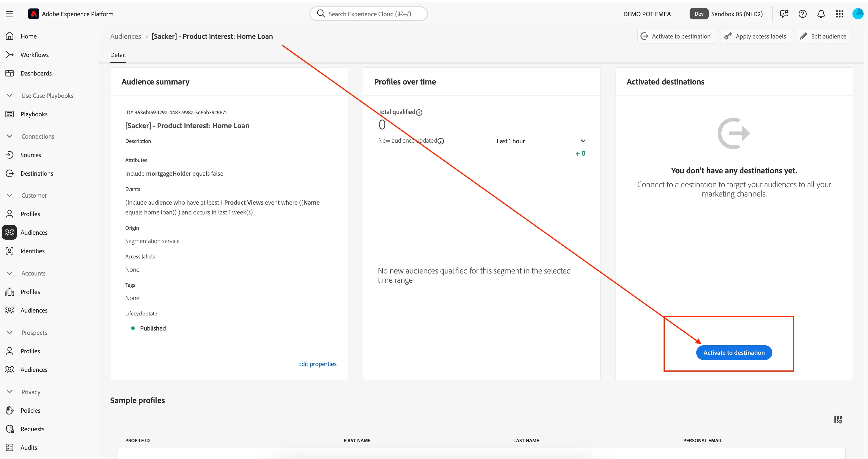Collapse the Customer section
868x459 pixels.
[10, 195]
